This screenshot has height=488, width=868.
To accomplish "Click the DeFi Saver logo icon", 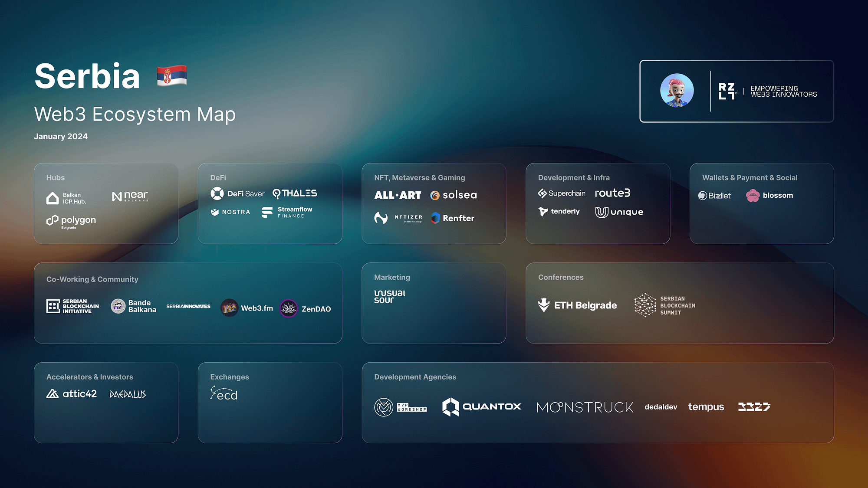I will (x=217, y=193).
